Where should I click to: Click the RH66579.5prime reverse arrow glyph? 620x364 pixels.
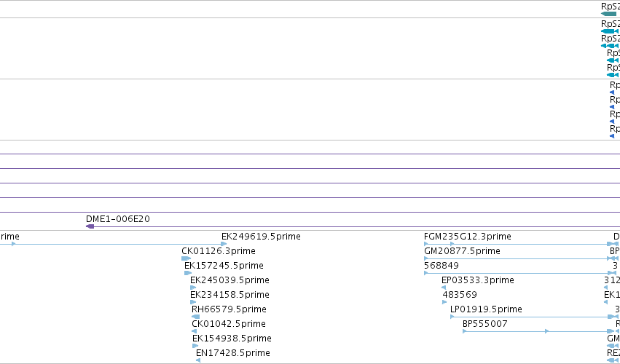[196, 317]
